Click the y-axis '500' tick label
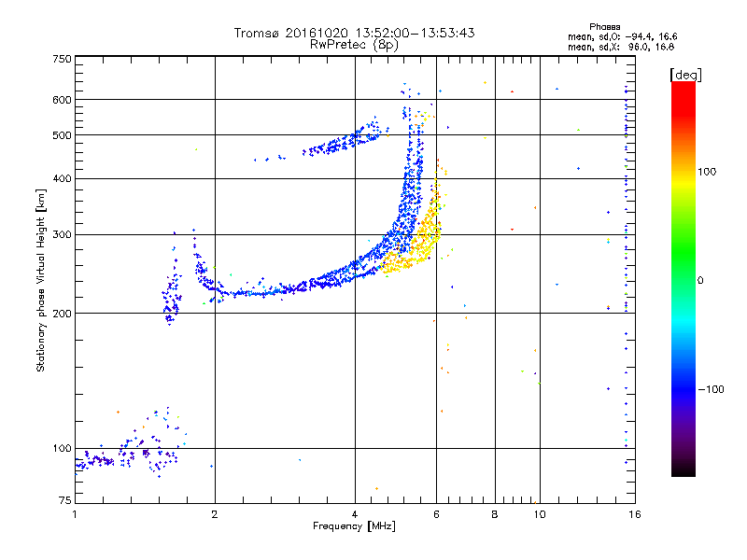 coord(62,135)
